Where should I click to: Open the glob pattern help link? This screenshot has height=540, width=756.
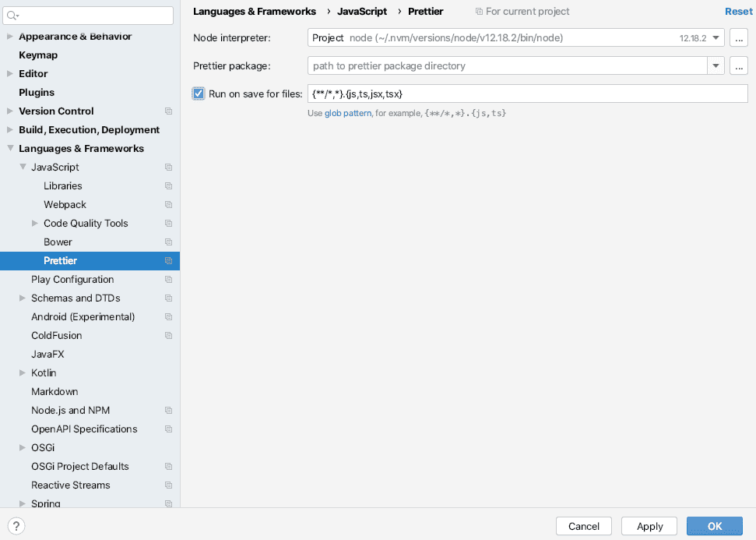348,114
